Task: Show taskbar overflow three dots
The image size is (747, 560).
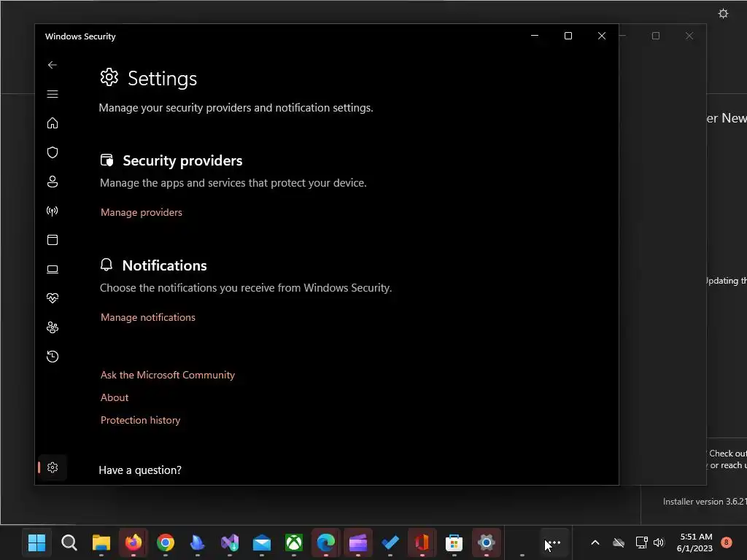Action: pos(554,542)
